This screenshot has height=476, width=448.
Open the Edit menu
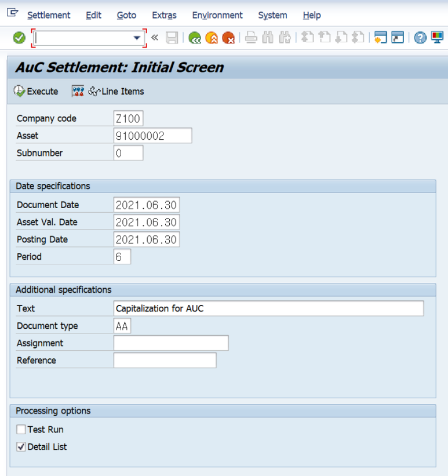coord(93,15)
